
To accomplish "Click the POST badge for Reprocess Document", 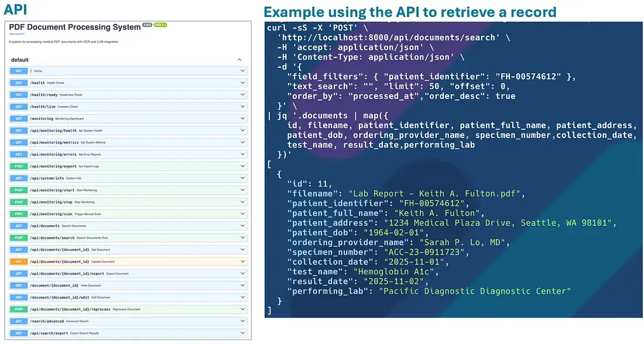I will [19, 309].
